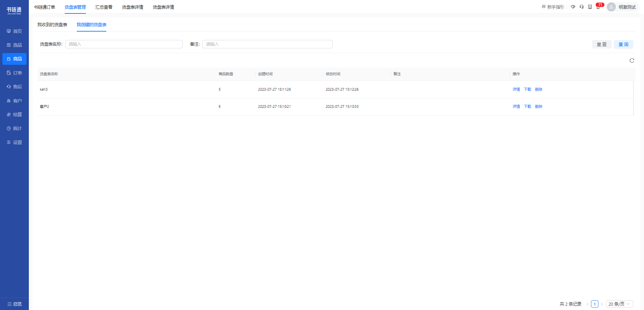
Task: Open 统计 in the sidebar
Action: [x=14, y=128]
